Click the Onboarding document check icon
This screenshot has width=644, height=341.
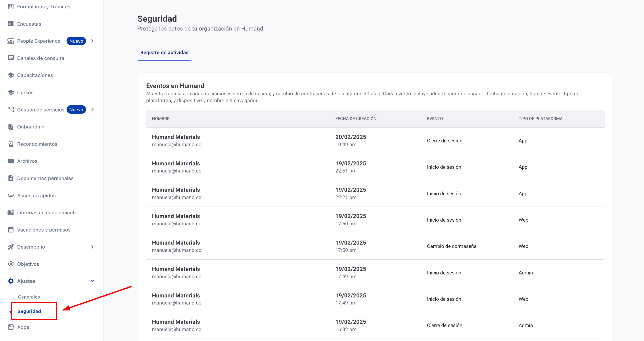click(x=11, y=127)
